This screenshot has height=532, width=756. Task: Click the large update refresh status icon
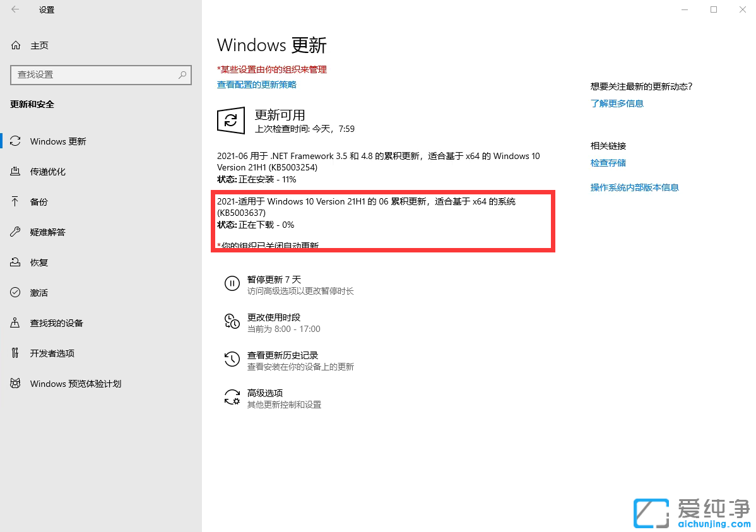tap(231, 120)
